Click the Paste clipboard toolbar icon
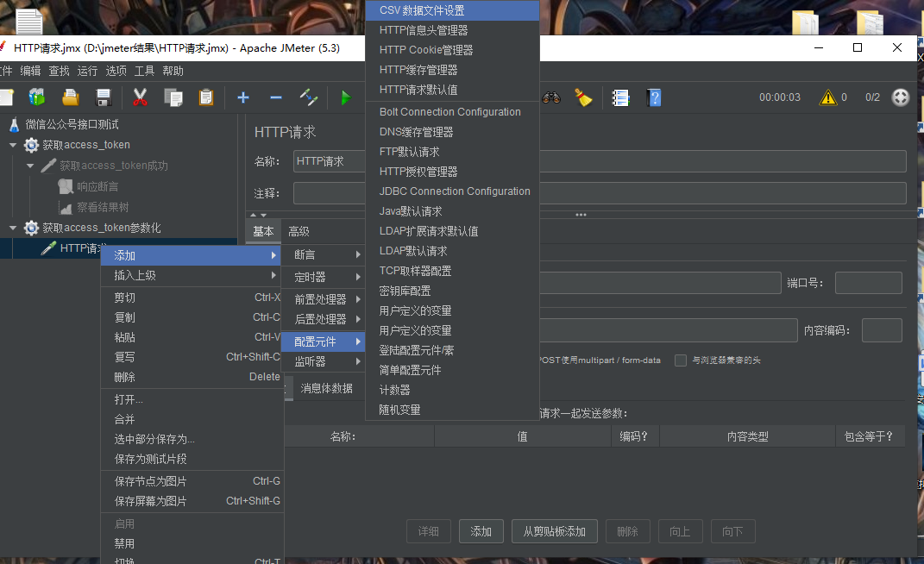Screen dimensions: 924x564 206,97
